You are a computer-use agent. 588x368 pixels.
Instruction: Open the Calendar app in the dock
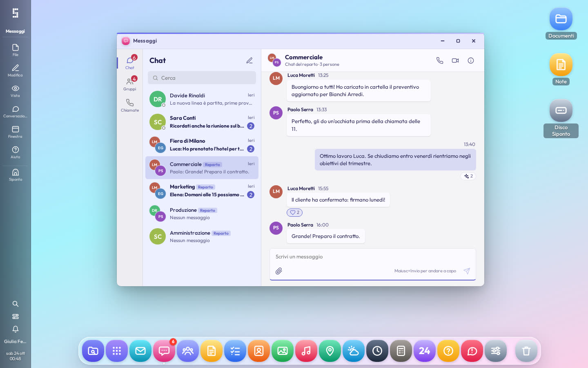[425, 351]
